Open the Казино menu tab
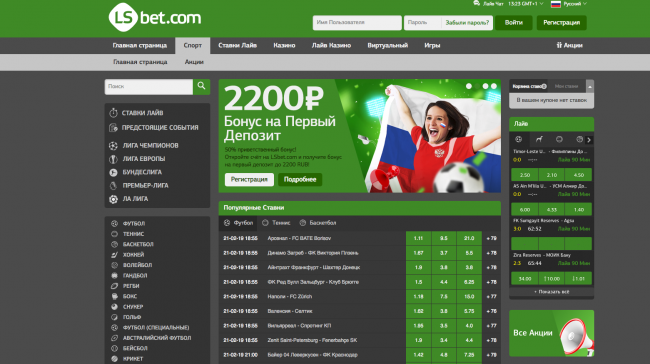The width and height of the screenshot is (650, 364). 284,46
